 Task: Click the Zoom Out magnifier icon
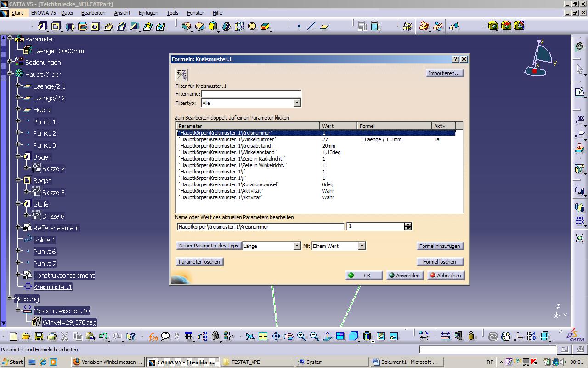point(314,336)
